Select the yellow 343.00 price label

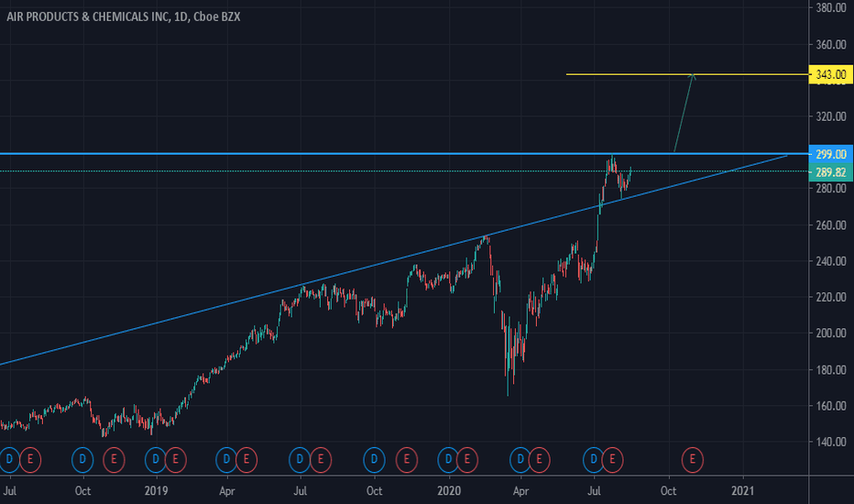pos(831,74)
